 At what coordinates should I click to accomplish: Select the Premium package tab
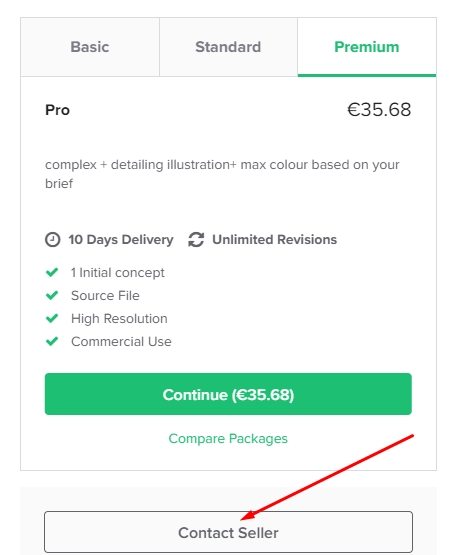click(367, 47)
